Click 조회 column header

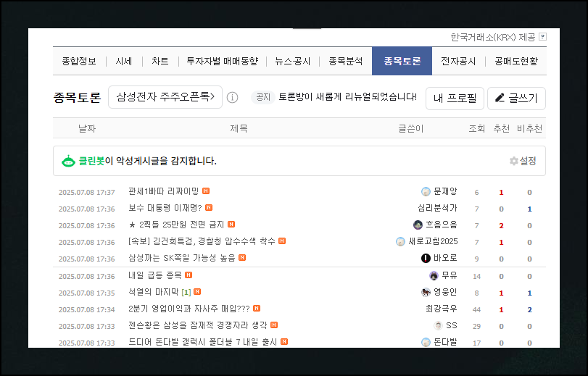click(x=476, y=128)
